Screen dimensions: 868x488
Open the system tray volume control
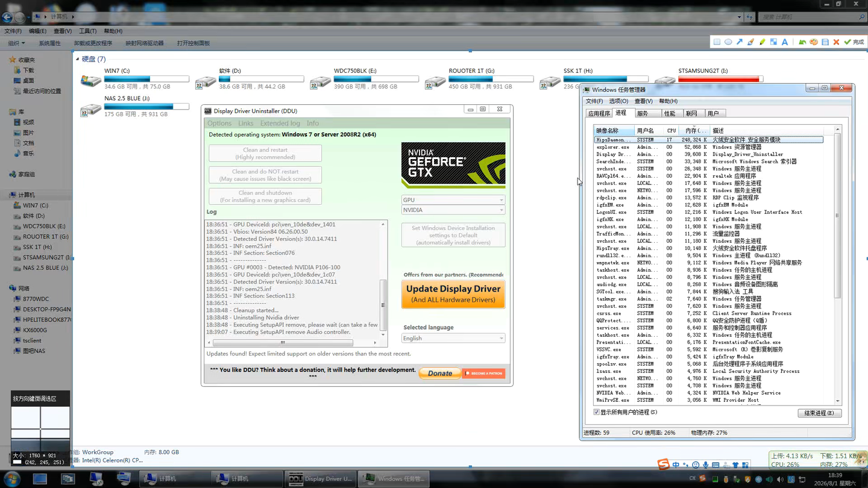click(779, 480)
